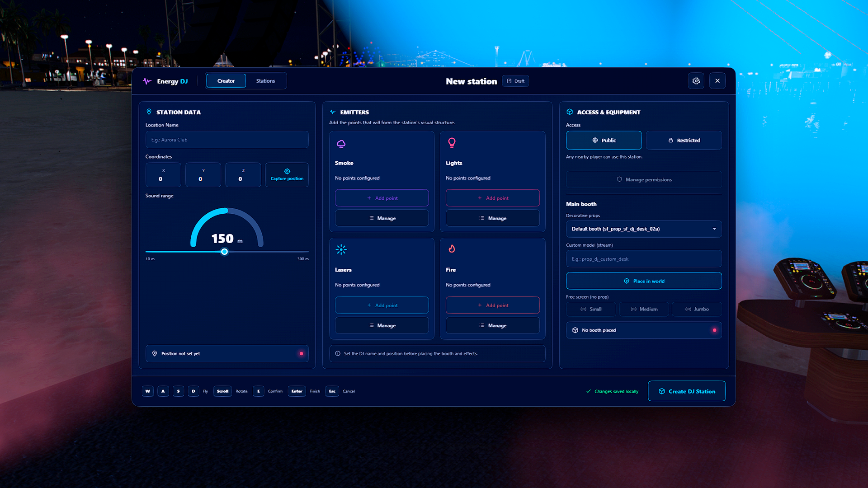Click the Lights bulb icon
This screenshot has width=868, height=488.
coord(452,143)
